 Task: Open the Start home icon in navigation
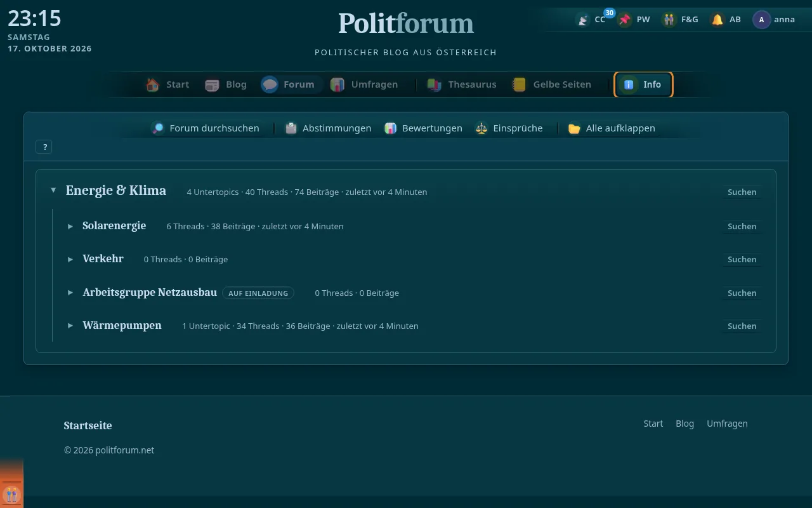pyautogui.click(x=152, y=84)
